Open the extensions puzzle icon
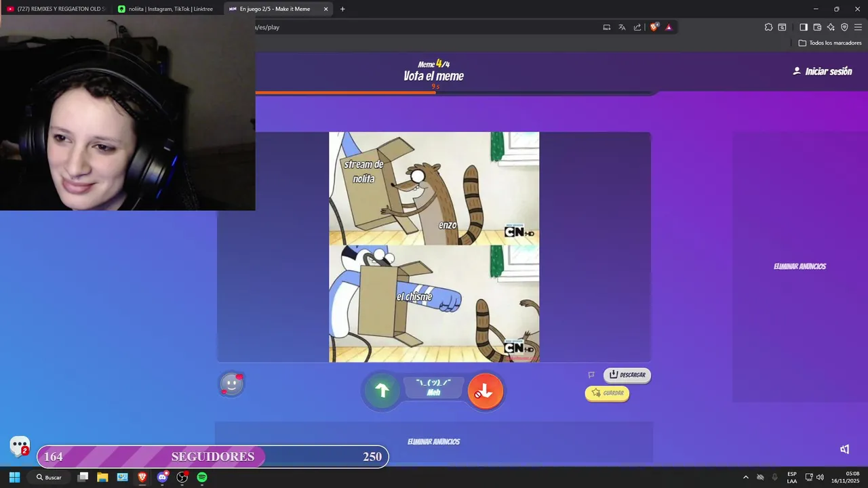This screenshot has width=868, height=488. click(768, 27)
